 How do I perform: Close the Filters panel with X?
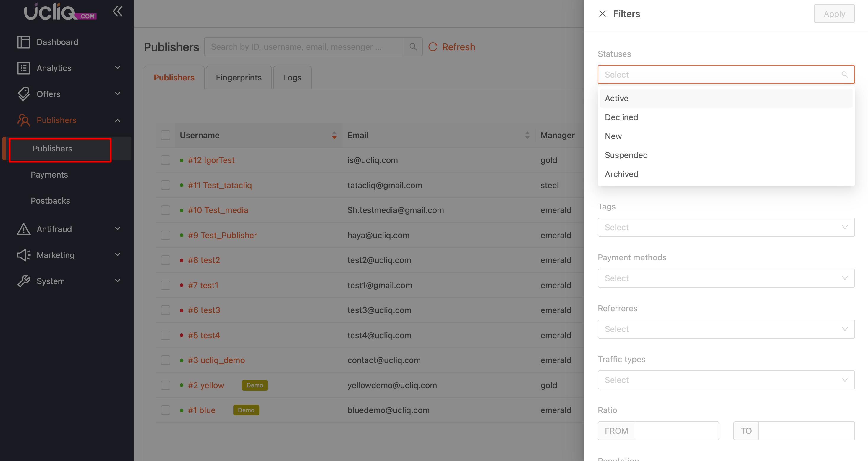[602, 14]
